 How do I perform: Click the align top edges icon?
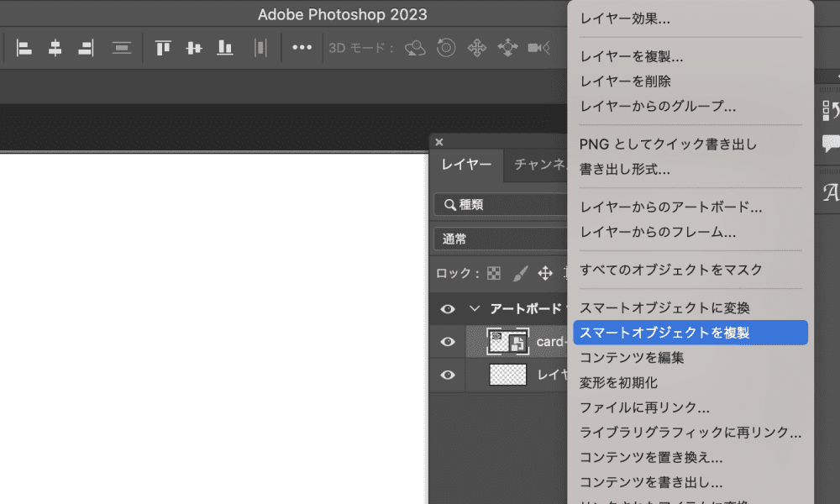pyautogui.click(x=163, y=48)
